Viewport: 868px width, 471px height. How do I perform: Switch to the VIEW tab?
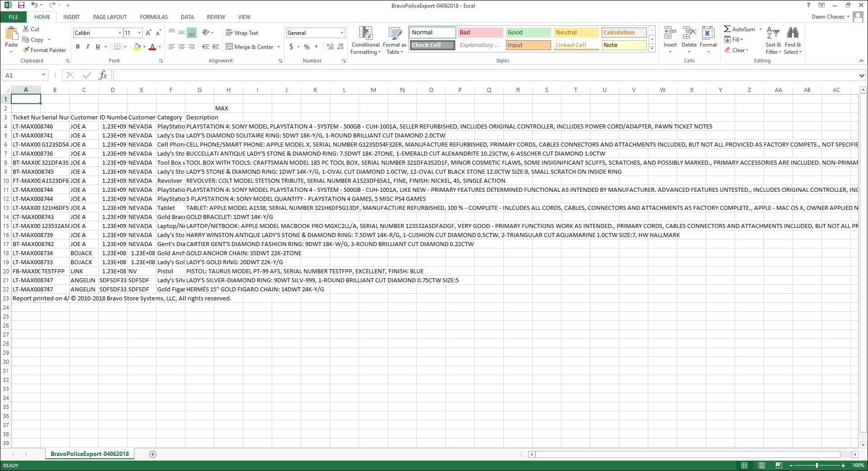[244, 17]
